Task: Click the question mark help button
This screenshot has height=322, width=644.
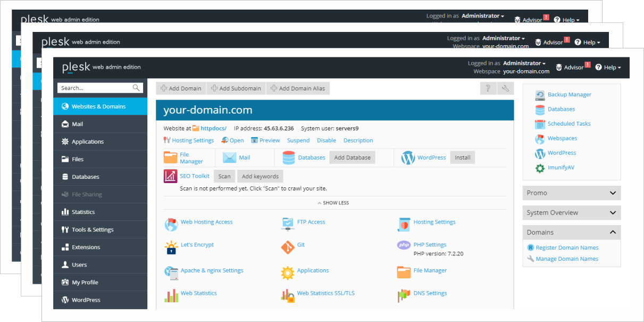Action: tap(488, 88)
